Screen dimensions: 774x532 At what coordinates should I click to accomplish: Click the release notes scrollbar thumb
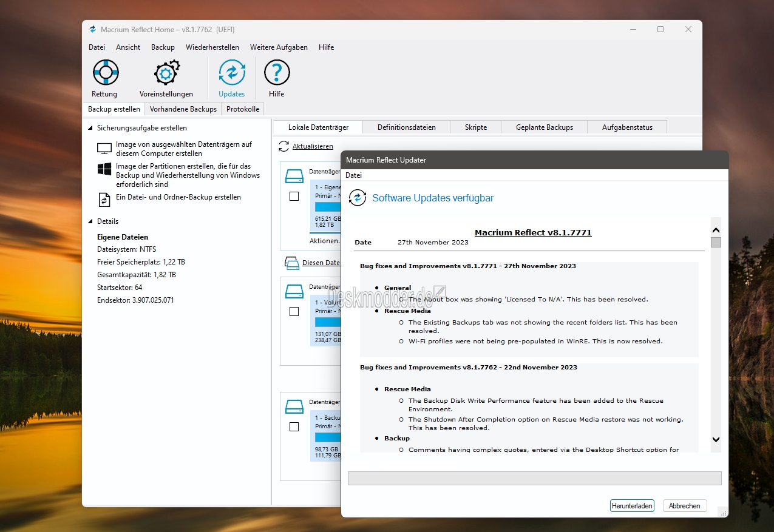point(716,243)
